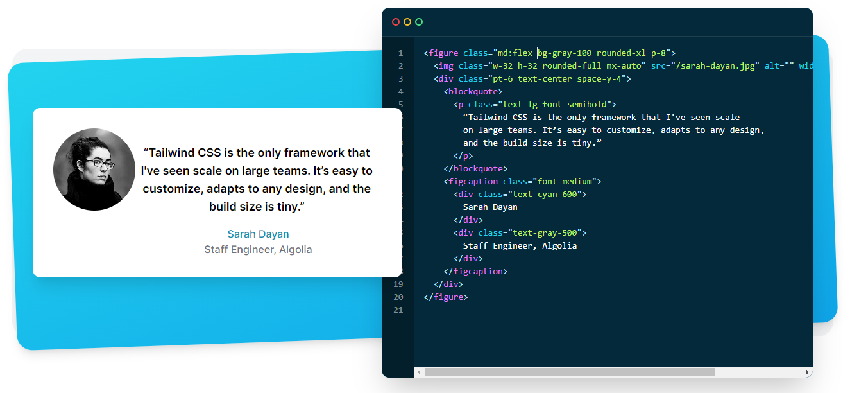Click the testimonial quote text in the card

coord(257,180)
